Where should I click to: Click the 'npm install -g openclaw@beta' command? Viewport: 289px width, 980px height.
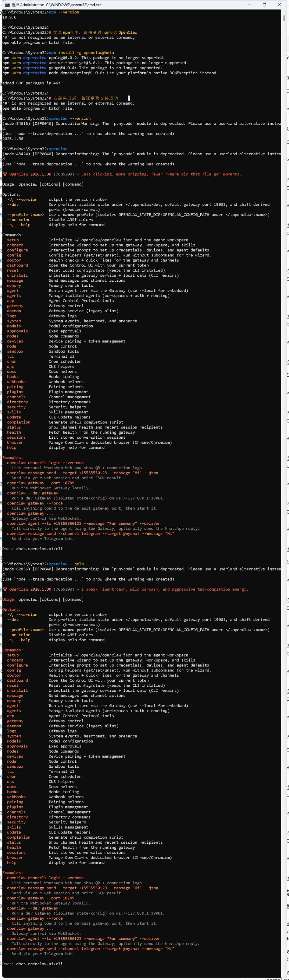tap(81, 52)
